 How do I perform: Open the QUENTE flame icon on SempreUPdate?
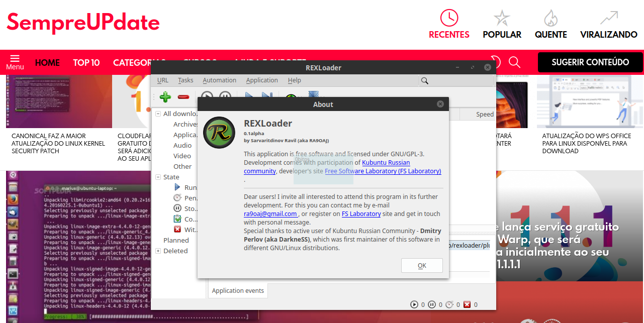(x=550, y=18)
